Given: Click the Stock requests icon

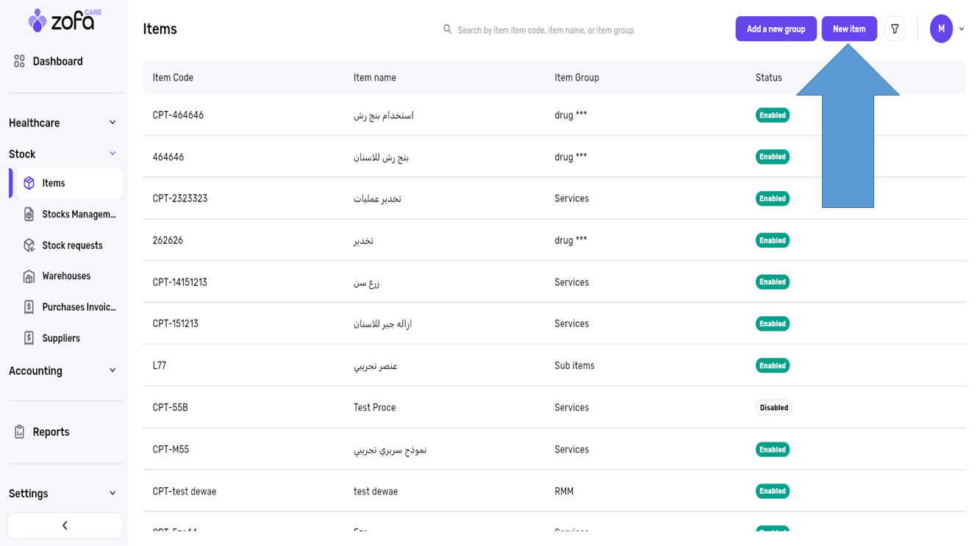Looking at the screenshot, I should click(29, 245).
